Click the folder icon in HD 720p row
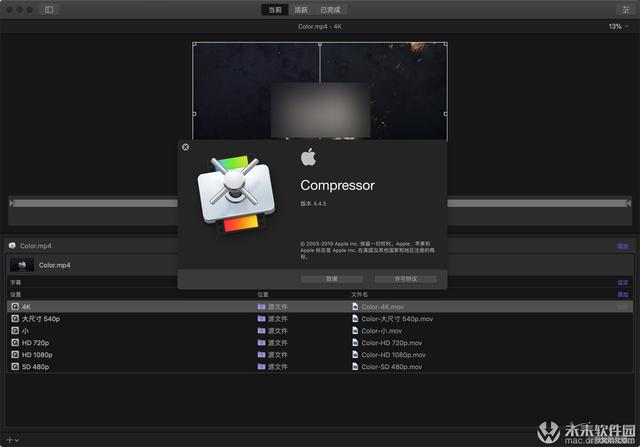 click(262, 342)
